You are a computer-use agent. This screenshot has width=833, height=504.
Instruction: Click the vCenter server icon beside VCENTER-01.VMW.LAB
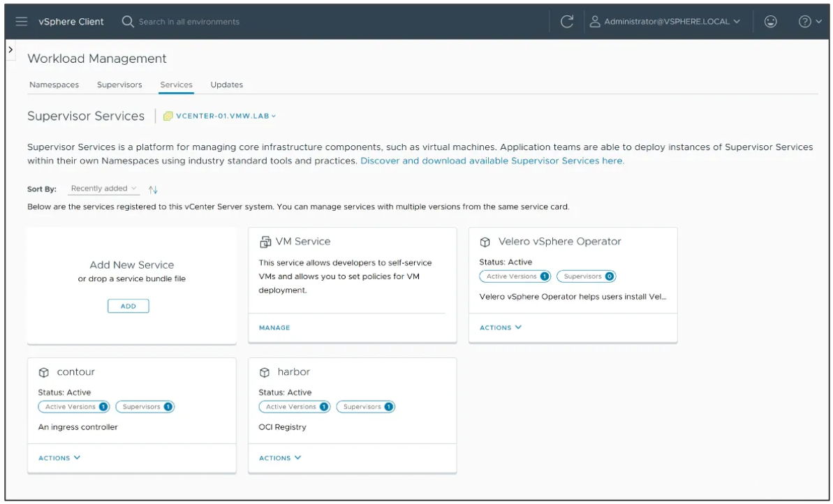coord(168,116)
